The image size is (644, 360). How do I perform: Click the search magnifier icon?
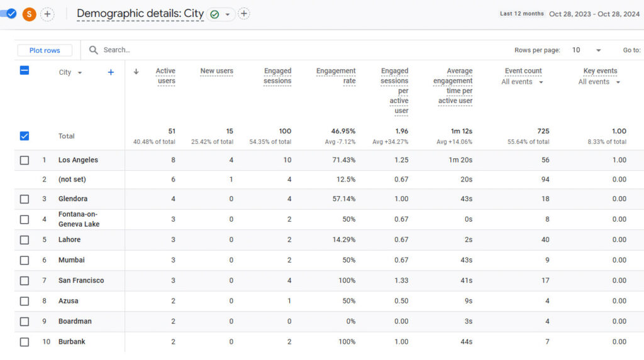[94, 50]
